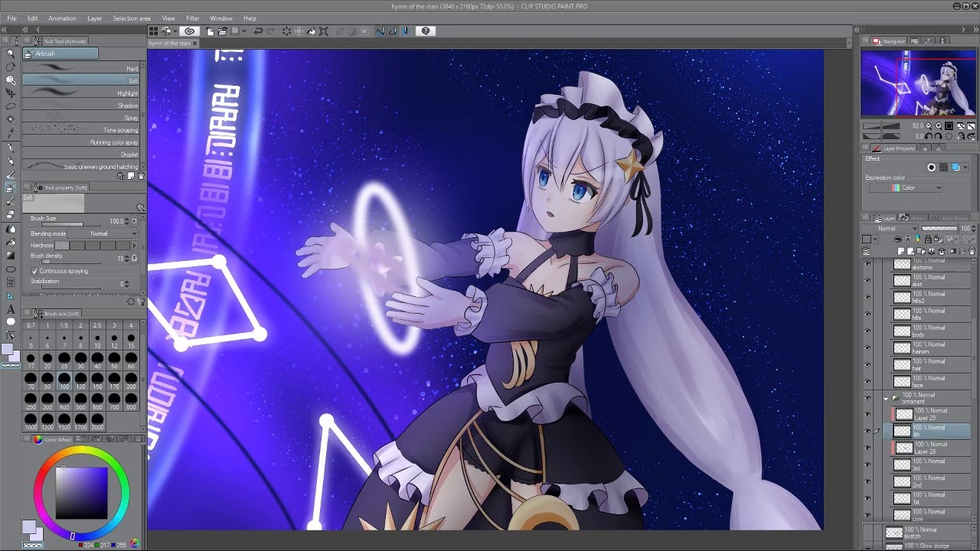Open the Clip Studio launcher dropdown arrow

175,31
